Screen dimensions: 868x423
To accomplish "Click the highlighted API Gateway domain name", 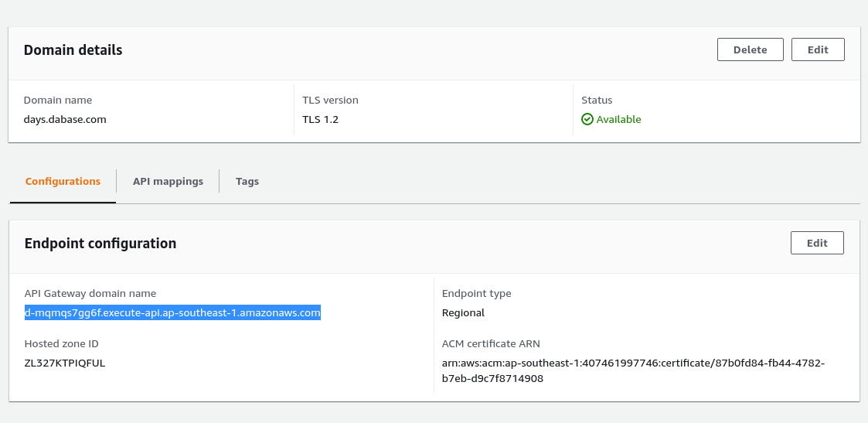I will point(172,313).
